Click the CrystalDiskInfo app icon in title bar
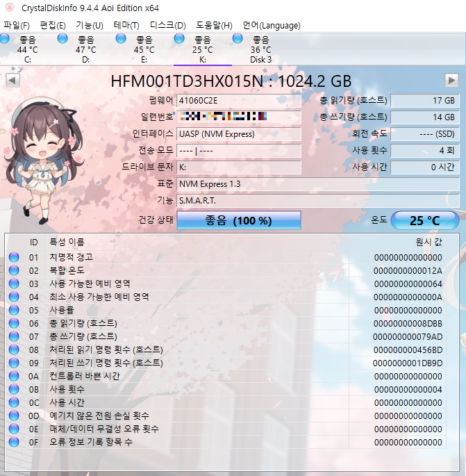Image resolution: width=466 pixels, height=476 pixels. pyautogui.click(x=10, y=8)
